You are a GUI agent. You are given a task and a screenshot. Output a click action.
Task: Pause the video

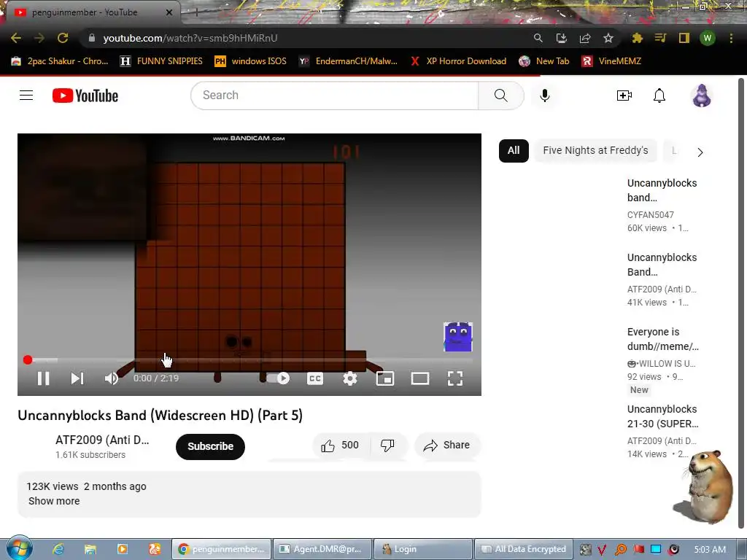[x=43, y=378]
